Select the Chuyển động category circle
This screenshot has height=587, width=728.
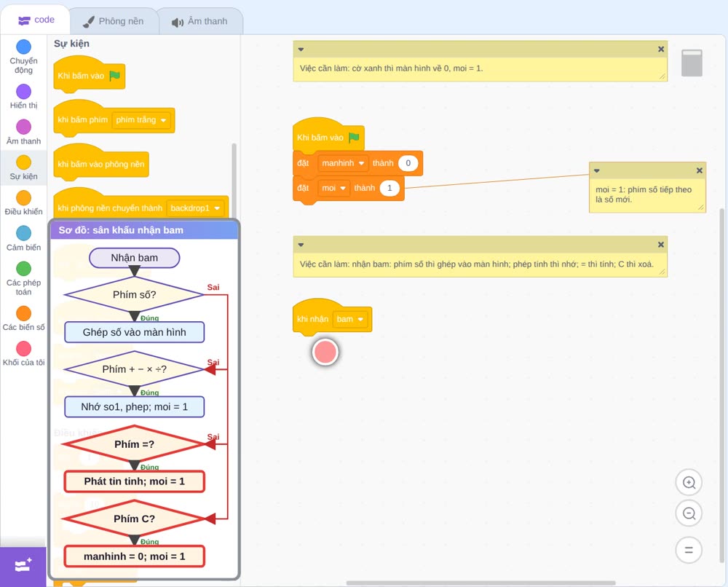click(23, 47)
